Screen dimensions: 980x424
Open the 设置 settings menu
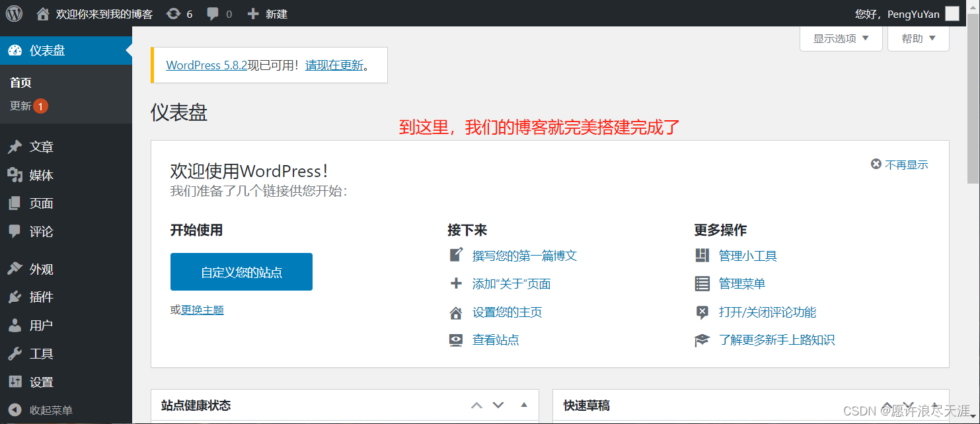(66, 382)
